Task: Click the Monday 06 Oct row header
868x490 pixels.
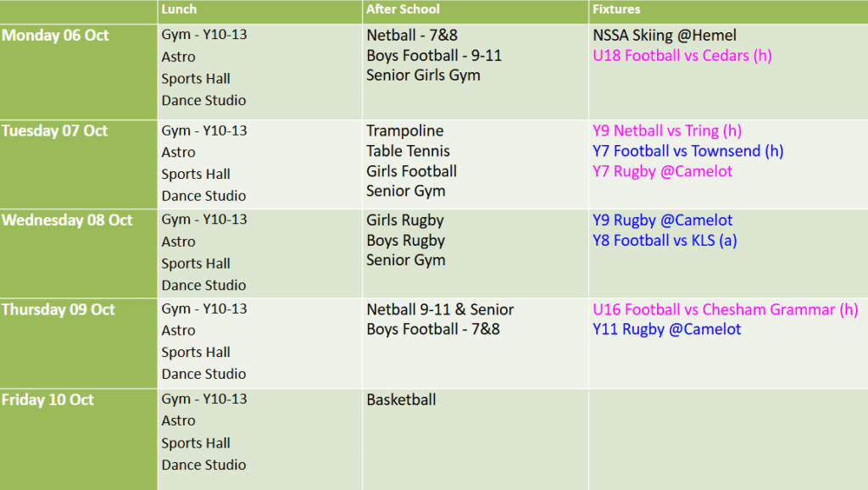Action: point(56,36)
